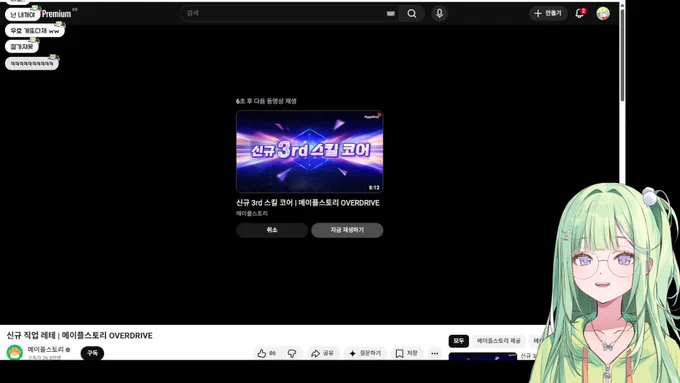Cancel autoplay with 취소 button
Screen dimensions: 680x383
pos(272,230)
